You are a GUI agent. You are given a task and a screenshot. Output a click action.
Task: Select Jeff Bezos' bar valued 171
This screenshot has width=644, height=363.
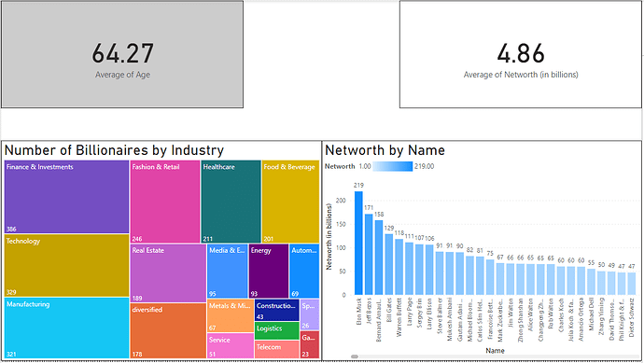coord(369,255)
